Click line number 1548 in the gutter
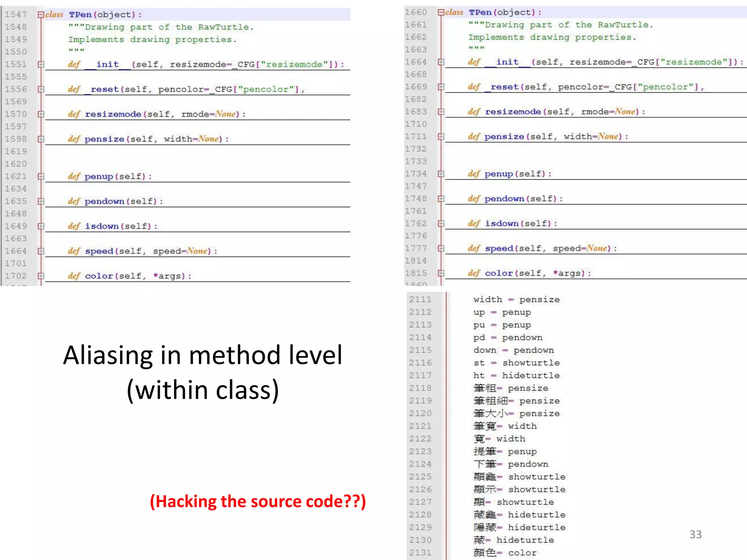Viewport: 747px width, 560px height. 16,27
